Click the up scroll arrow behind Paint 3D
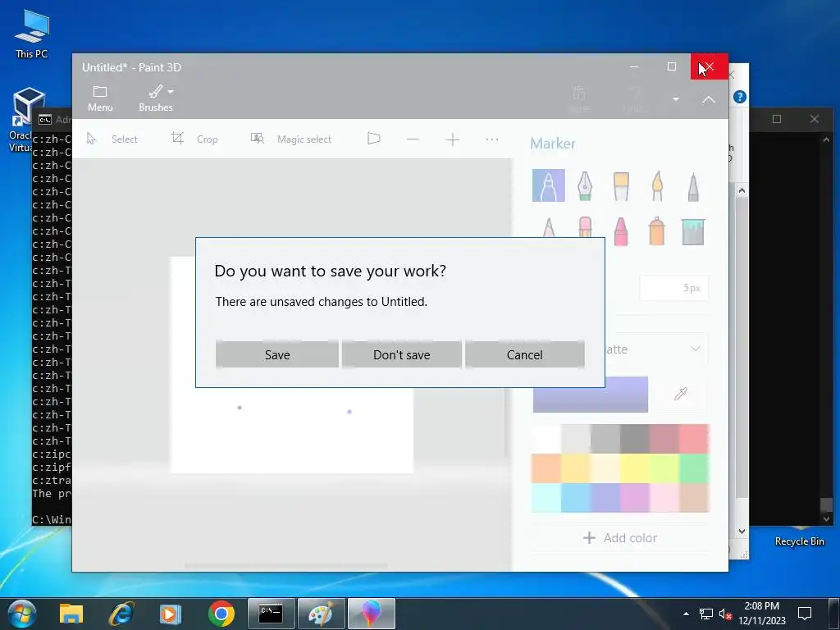Image resolution: width=840 pixels, height=630 pixels. click(x=742, y=190)
